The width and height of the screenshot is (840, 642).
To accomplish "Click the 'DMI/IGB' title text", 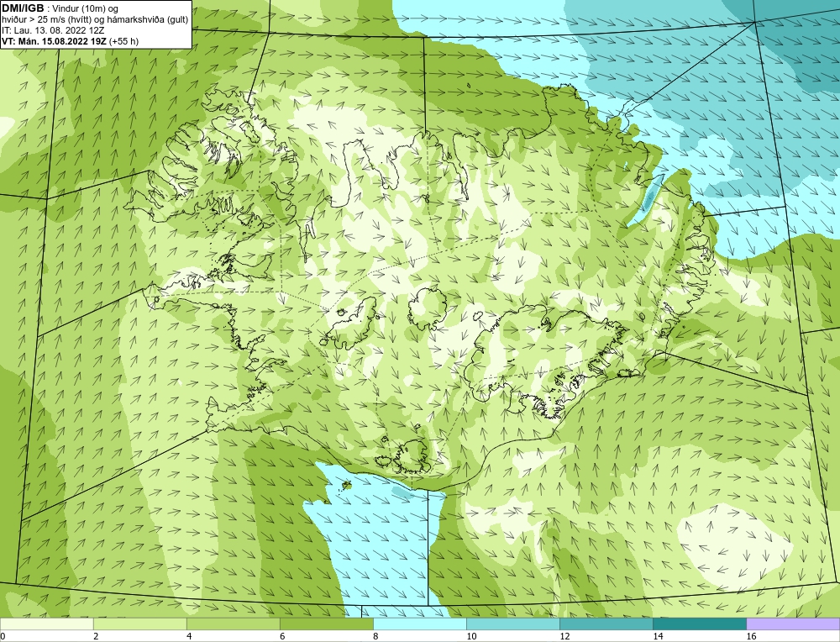I will 23,8.
